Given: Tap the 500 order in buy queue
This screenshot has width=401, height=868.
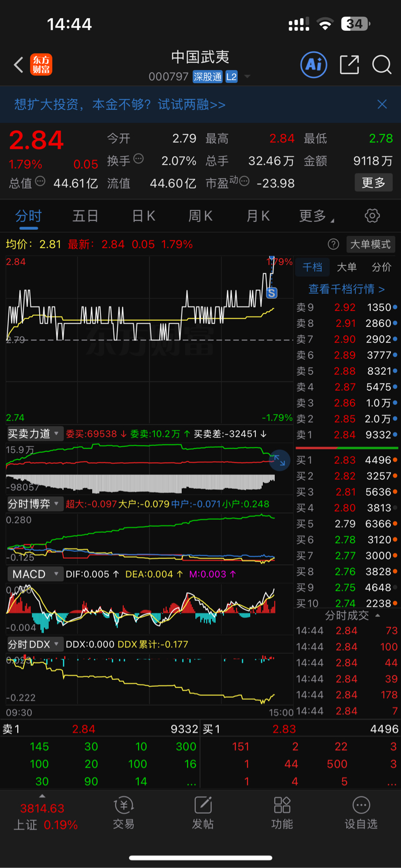Looking at the screenshot, I should 337,764.
